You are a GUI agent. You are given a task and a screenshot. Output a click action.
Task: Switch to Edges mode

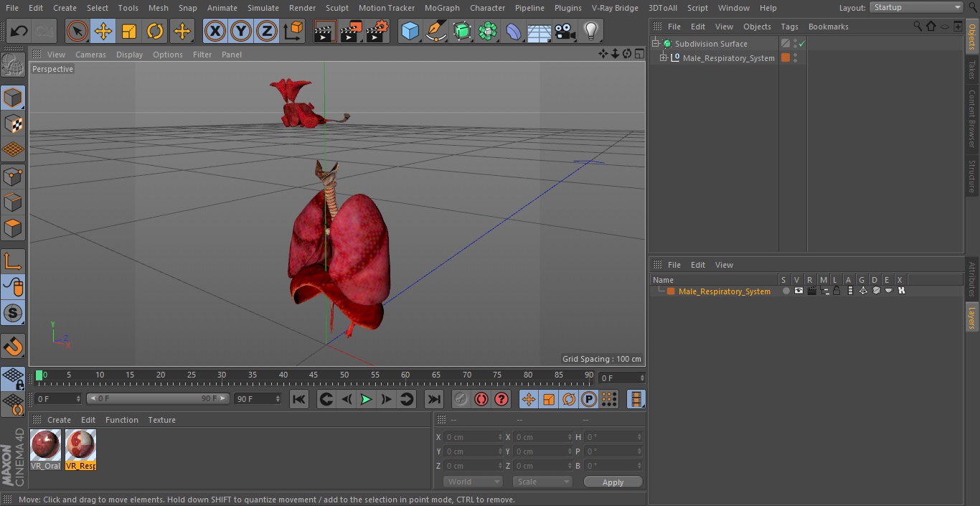(x=13, y=202)
